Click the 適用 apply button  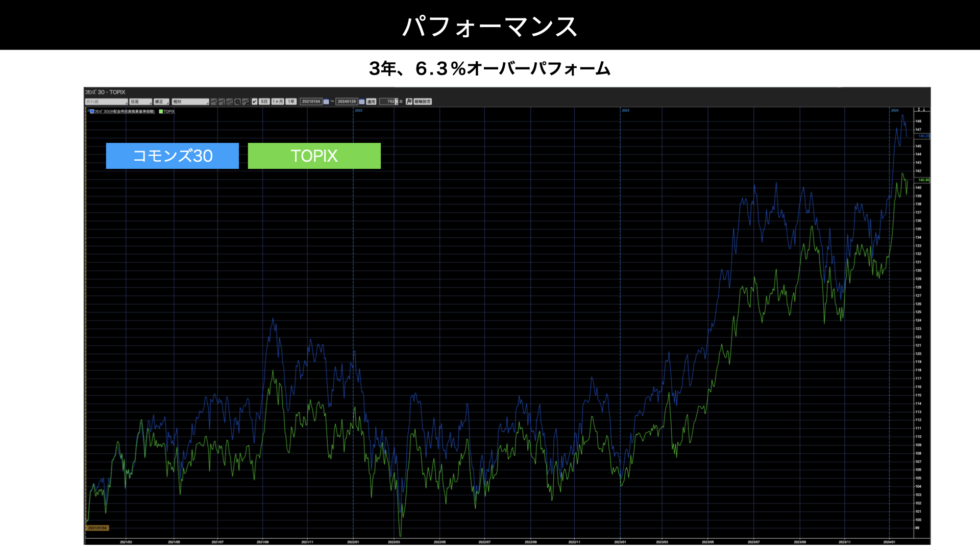(x=371, y=102)
